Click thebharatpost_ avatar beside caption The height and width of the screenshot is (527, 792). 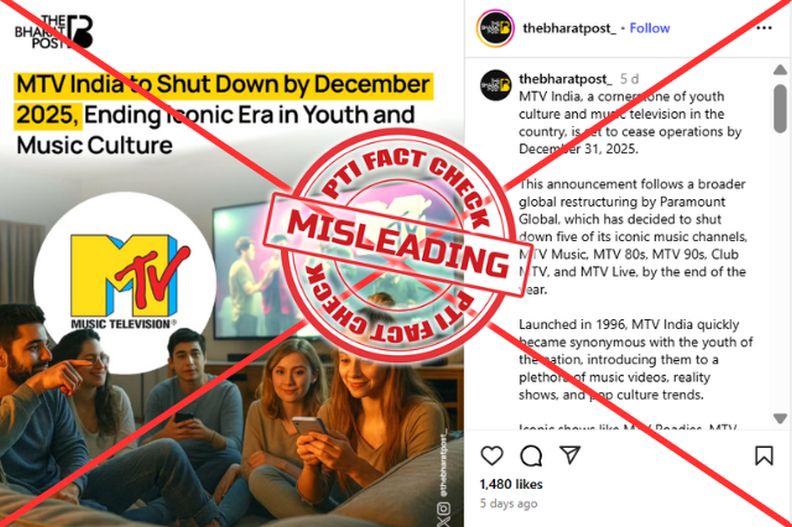pos(495,85)
